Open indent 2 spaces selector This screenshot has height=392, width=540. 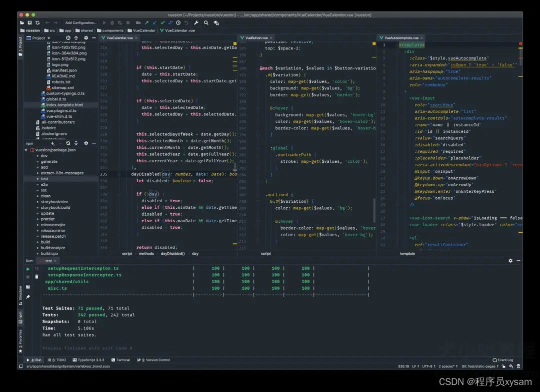pos(448,366)
